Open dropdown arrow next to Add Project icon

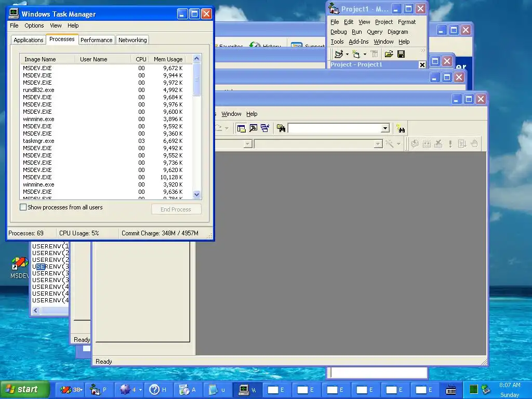347,54
